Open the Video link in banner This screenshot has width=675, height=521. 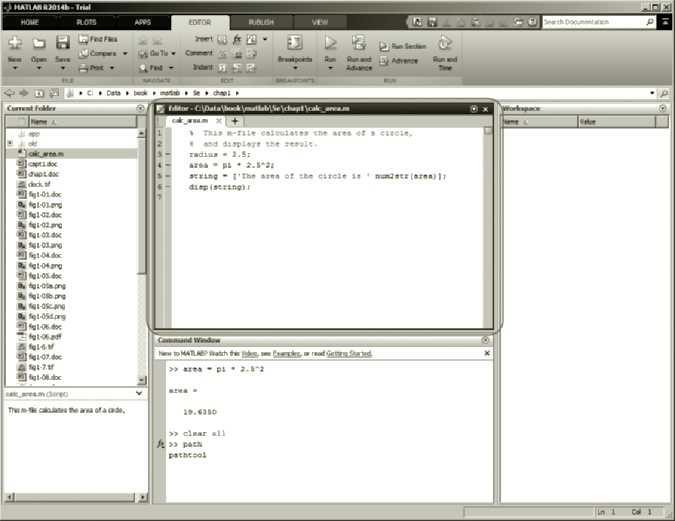[249, 354]
